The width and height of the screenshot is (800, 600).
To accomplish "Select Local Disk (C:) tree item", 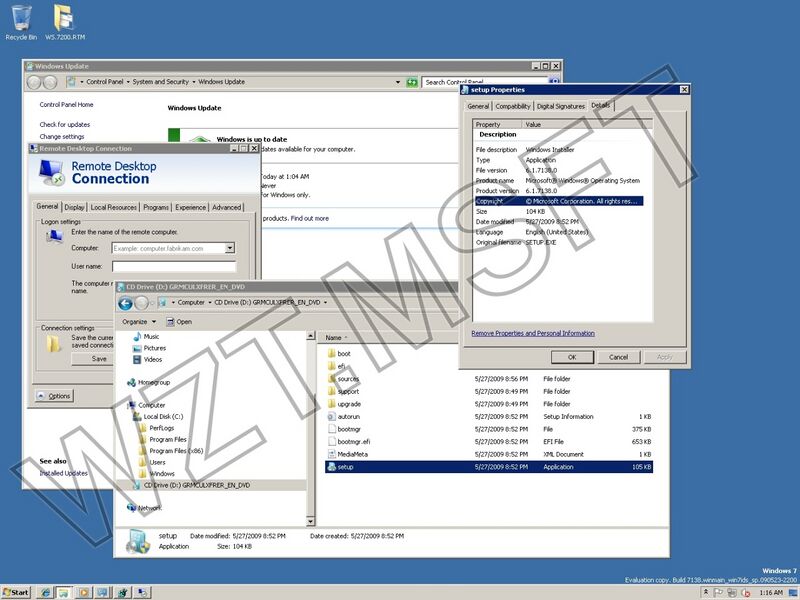I will tap(158, 416).
